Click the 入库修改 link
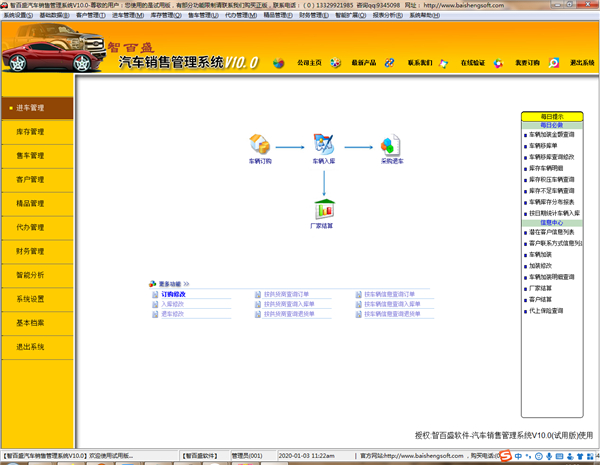The height and width of the screenshot is (465, 600). (x=173, y=304)
